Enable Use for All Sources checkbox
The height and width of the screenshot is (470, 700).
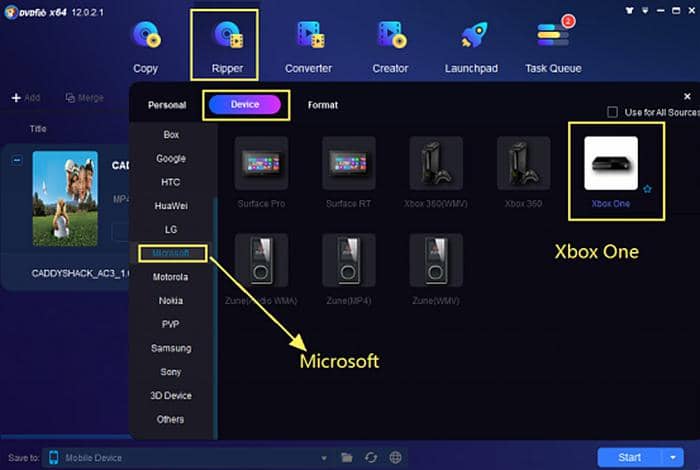(612, 112)
